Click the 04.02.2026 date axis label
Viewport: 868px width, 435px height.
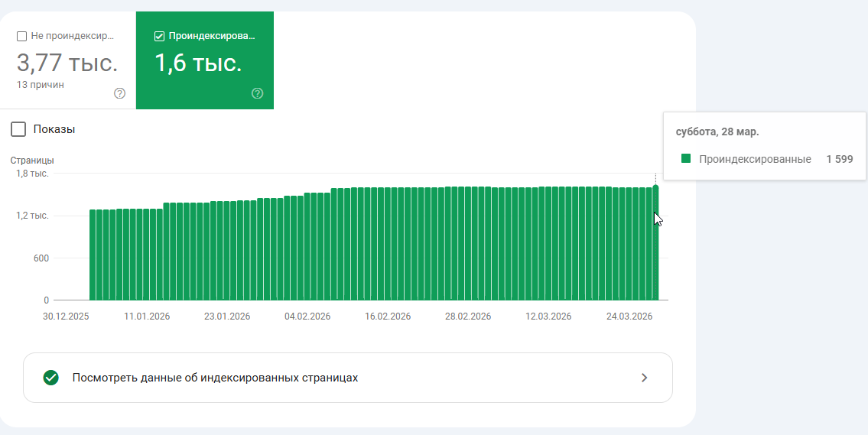307,317
